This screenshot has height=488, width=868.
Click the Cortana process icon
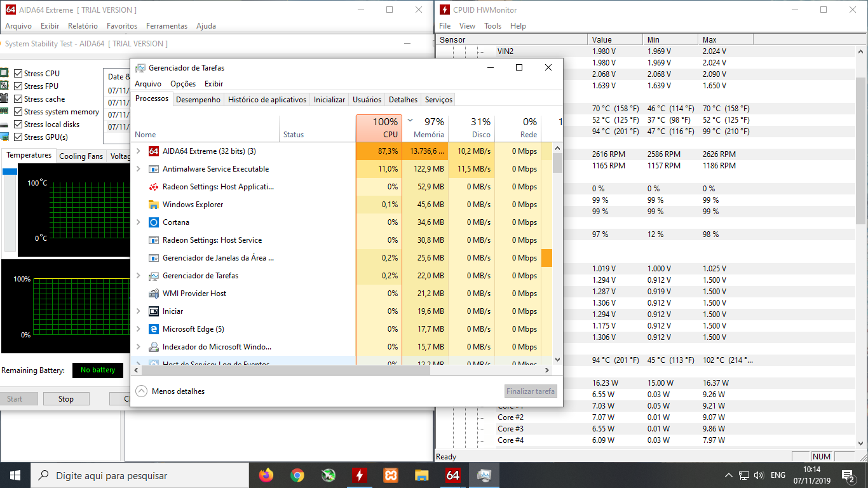(153, 222)
